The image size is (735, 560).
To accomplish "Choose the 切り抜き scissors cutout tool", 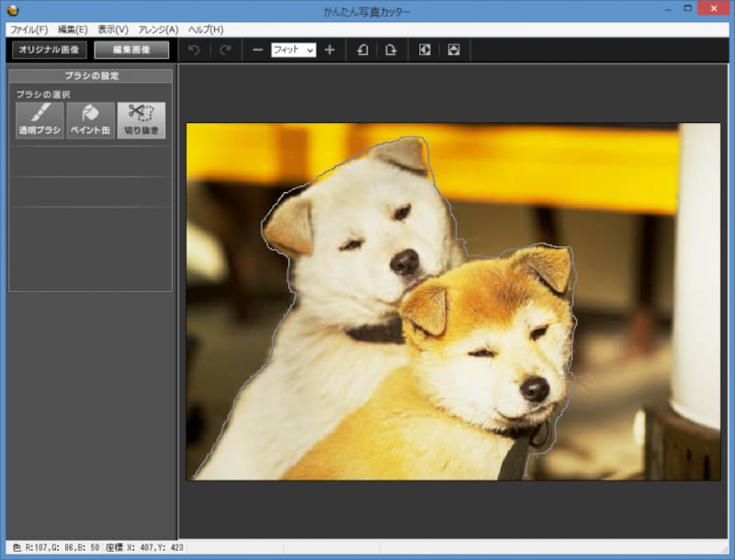I will pos(141,119).
